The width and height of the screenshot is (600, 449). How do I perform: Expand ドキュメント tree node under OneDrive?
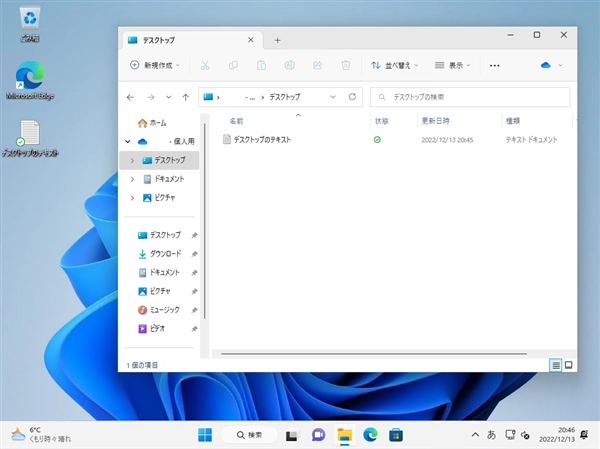[x=132, y=179]
